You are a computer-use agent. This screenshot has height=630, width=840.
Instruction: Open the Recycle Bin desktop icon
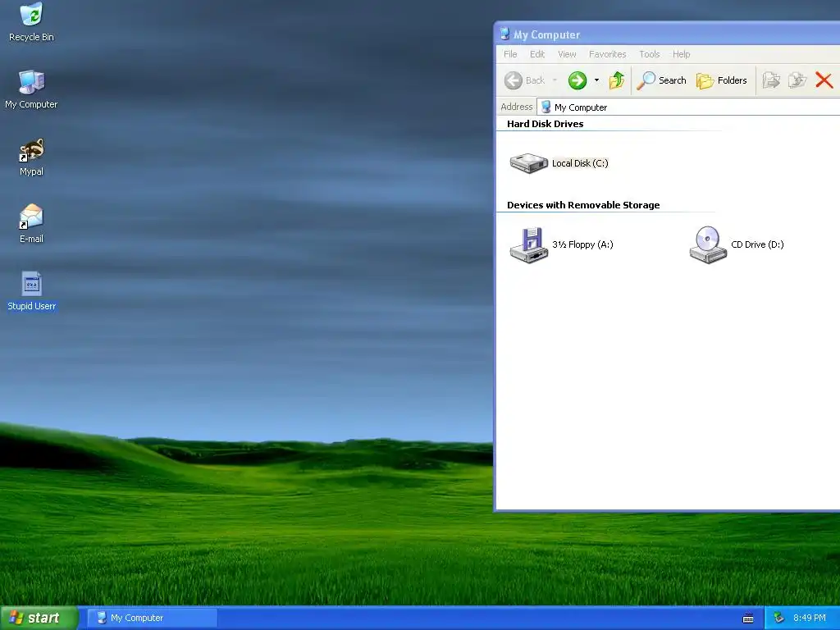(31, 21)
